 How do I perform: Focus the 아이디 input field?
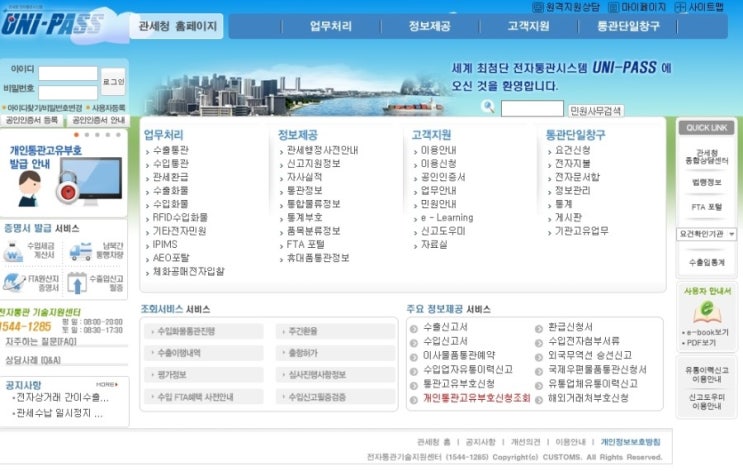tap(68, 73)
